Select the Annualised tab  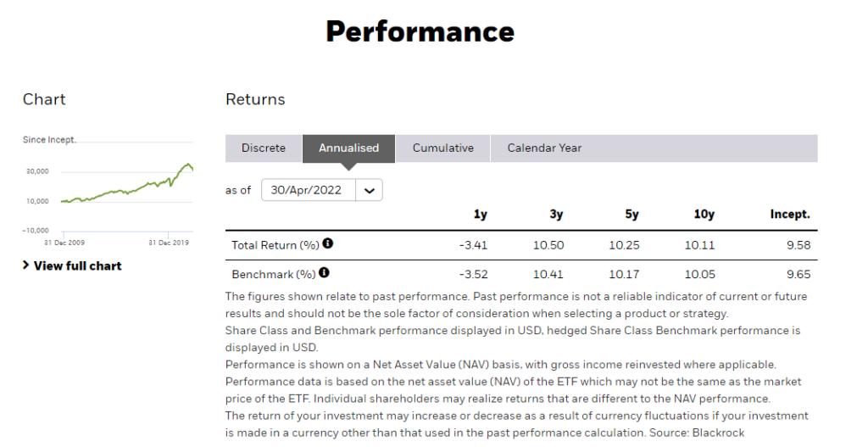[348, 148]
